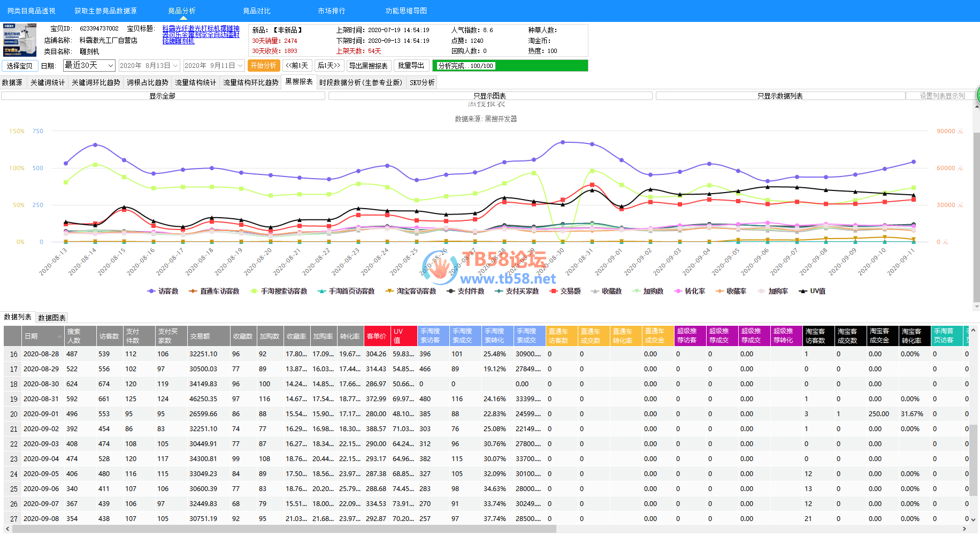Click the 支付件数 legend icon
The image size is (980, 536).
(451, 292)
